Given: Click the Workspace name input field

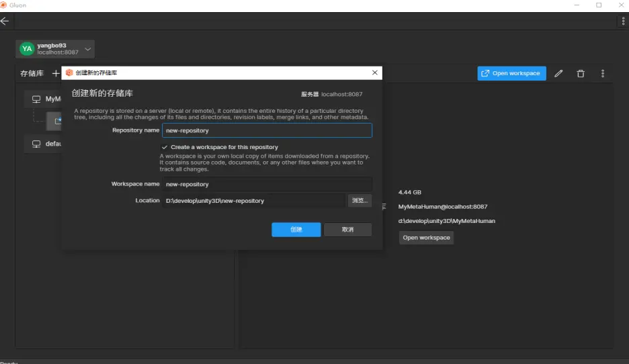Looking at the screenshot, I should 267,184.
